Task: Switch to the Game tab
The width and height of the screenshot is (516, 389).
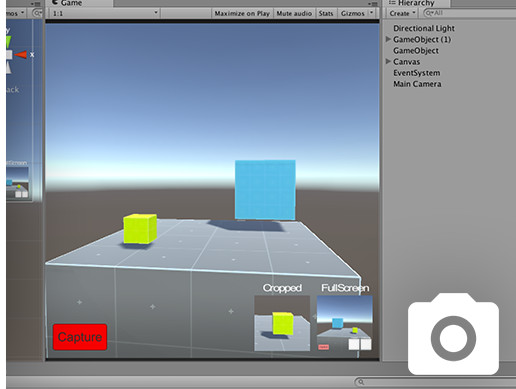Action: pyautogui.click(x=78, y=3)
